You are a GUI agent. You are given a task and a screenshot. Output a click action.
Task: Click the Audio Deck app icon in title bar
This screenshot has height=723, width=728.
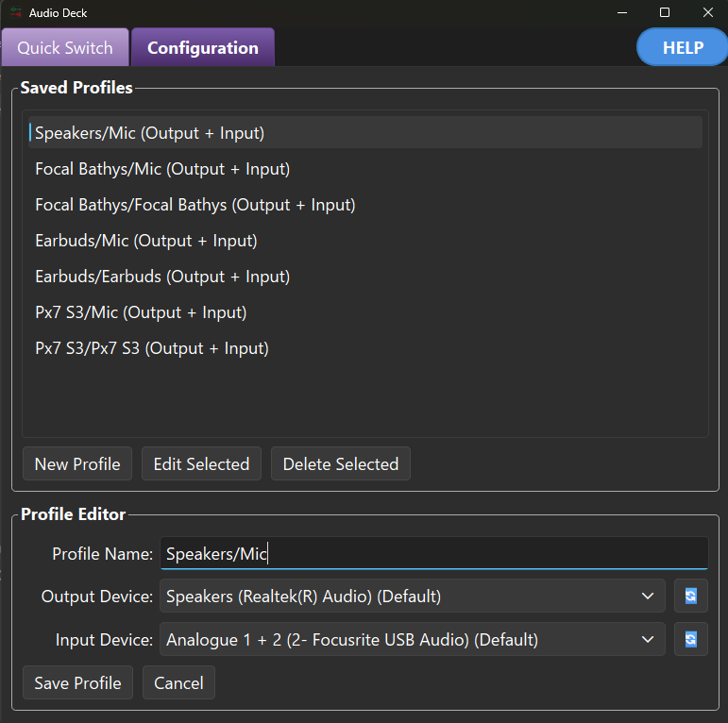[x=16, y=12]
